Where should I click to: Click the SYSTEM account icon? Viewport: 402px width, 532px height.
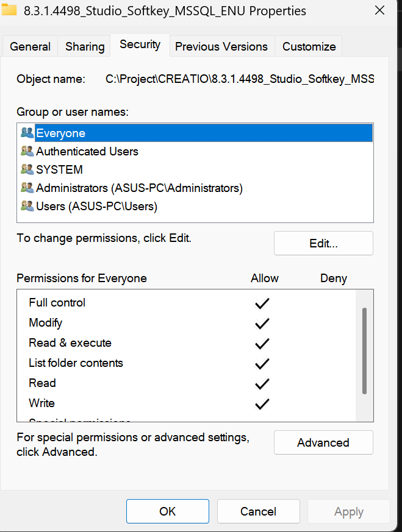[x=27, y=169]
